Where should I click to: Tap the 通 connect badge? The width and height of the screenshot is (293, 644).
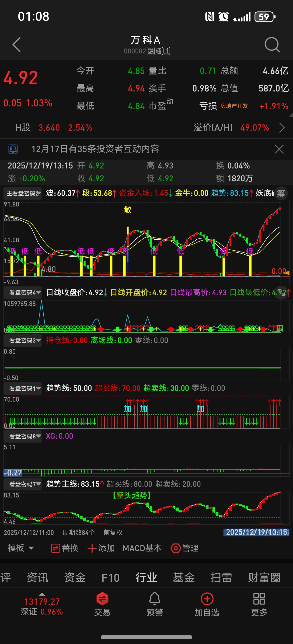tap(158, 51)
